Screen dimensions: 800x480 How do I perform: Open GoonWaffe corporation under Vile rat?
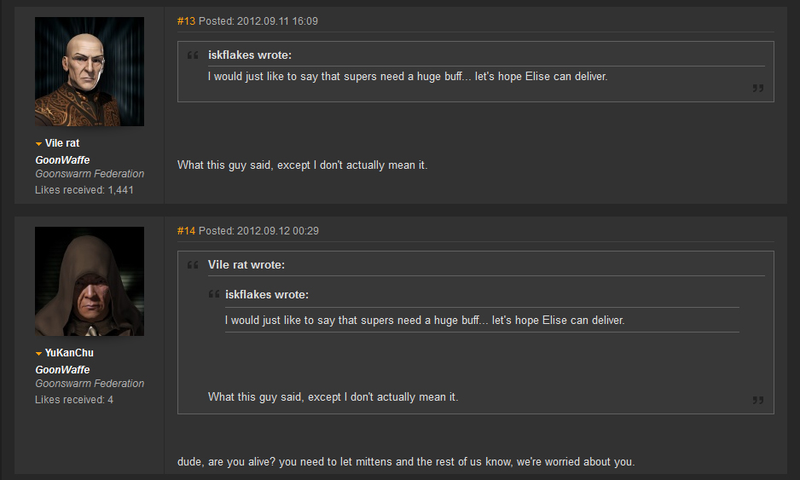pyautogui.click(x=62, y=160)
